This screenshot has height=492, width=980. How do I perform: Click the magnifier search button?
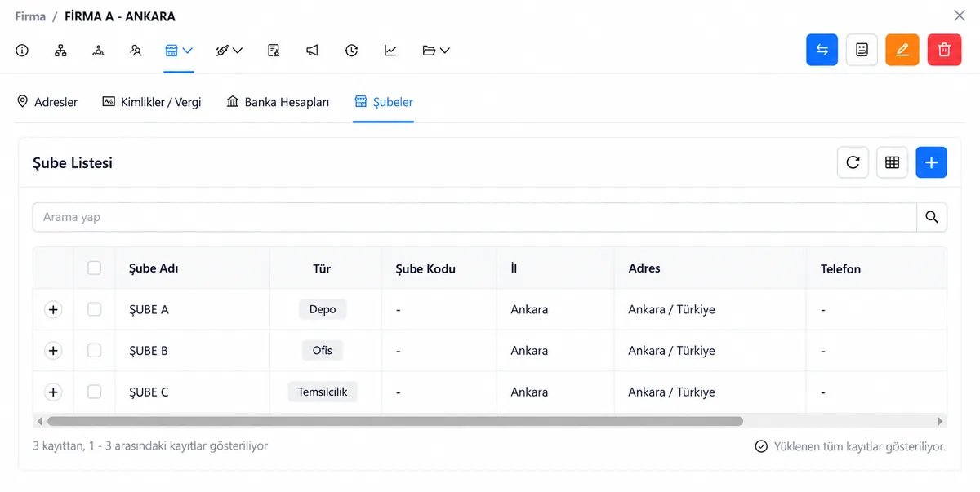[932, 217]
